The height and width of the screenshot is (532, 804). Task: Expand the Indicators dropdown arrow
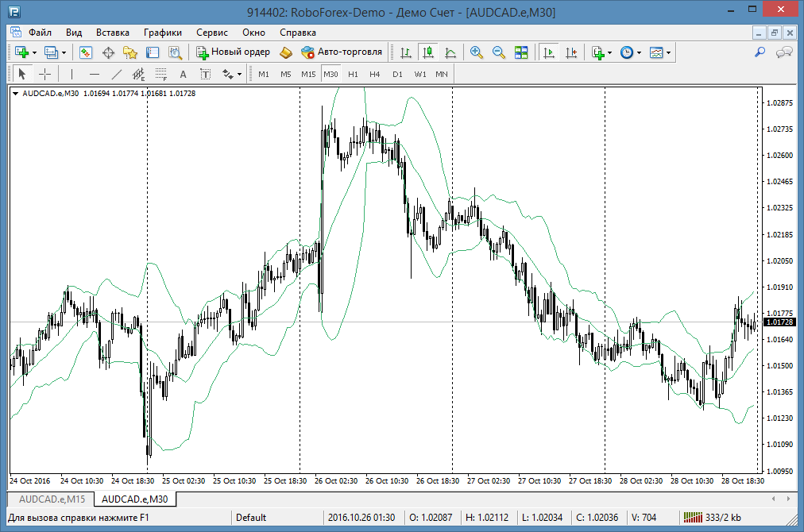[x=609, y=52]
